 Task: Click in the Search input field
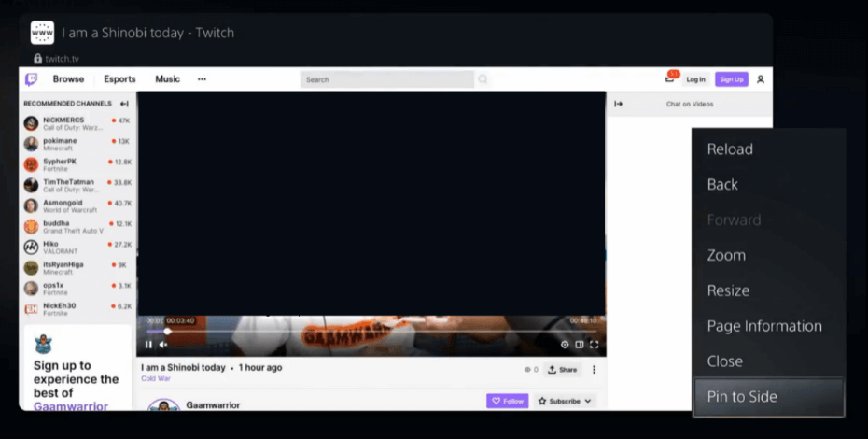click(x=387, y=79)
